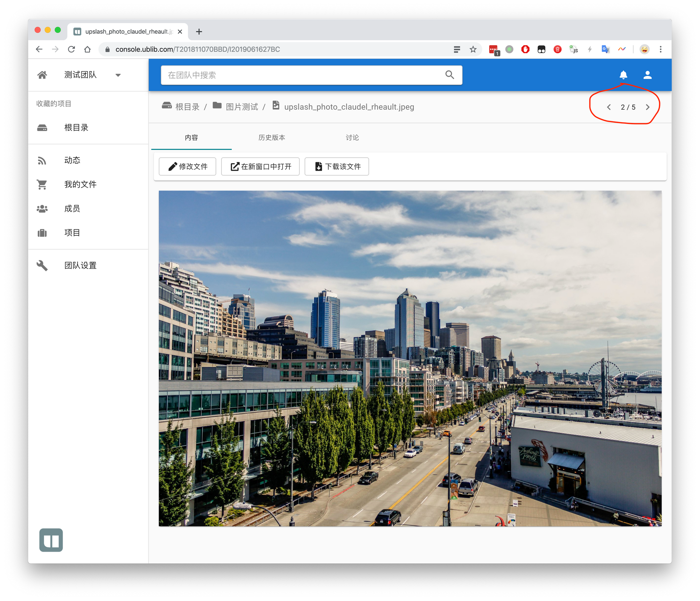Switch to the 讨论 tab
Screen dimensions: 700x601
[x=352, y=138]
